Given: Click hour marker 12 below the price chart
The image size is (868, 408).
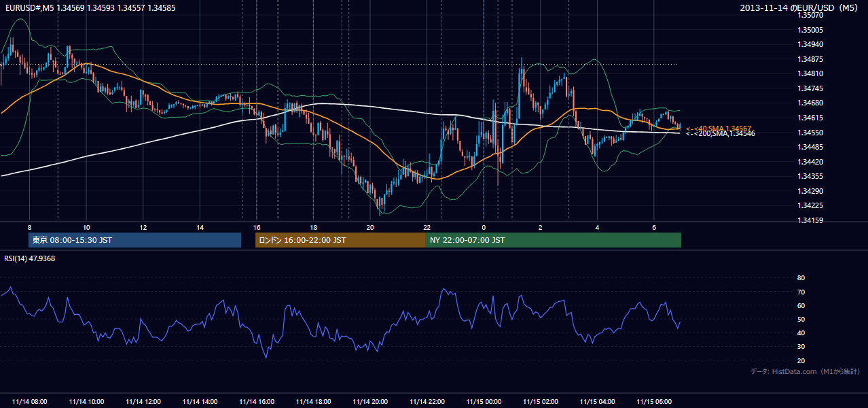Looking at the screenshot, I should (143, 227).
